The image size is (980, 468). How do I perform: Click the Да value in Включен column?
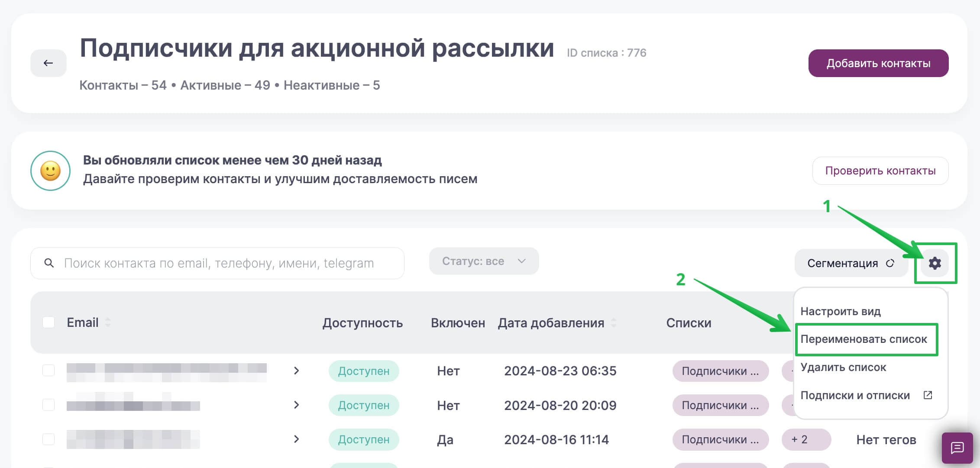[445, 440]
